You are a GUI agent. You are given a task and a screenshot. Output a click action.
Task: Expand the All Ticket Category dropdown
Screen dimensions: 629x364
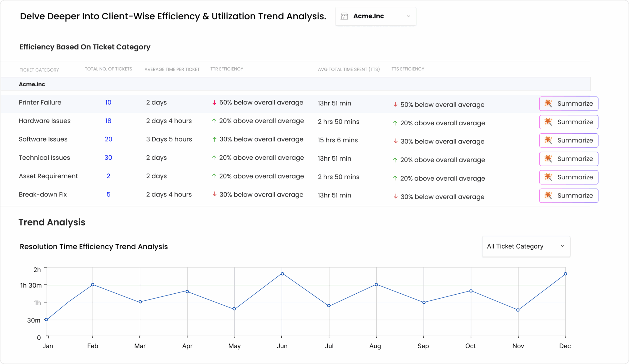click(526, 246)
